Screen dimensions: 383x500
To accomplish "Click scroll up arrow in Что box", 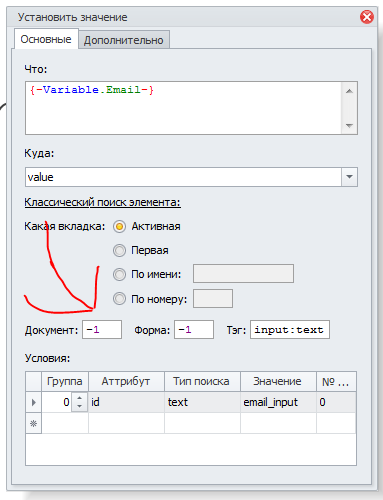I will click(349, 91).
